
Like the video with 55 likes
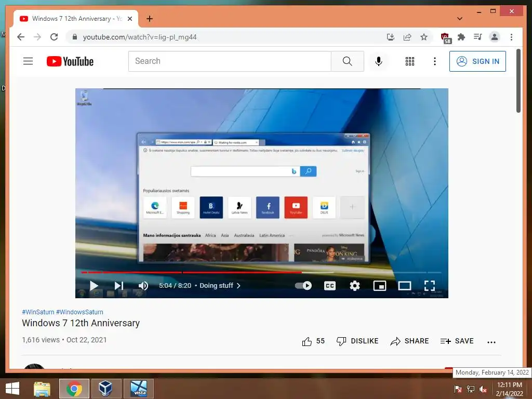point(313,341)
